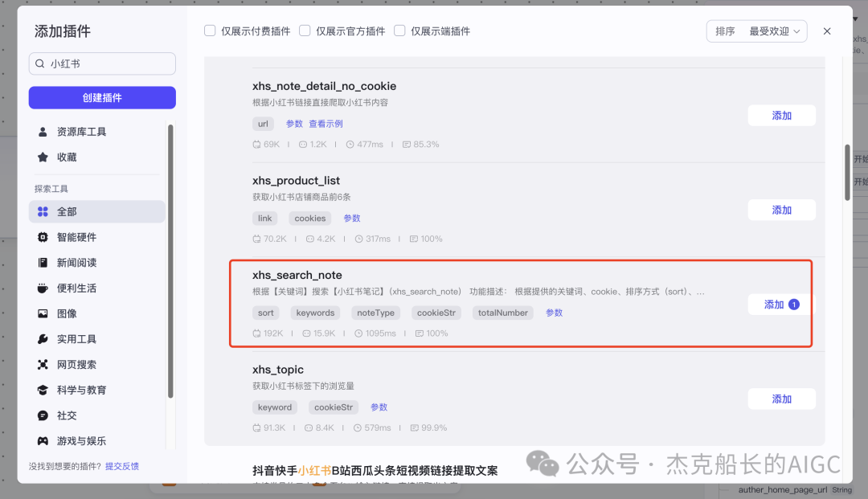Viewport: 868px width, 499px height.
Task: Click 1095ms clock icon for xhs_search_note
Action: 358,333
